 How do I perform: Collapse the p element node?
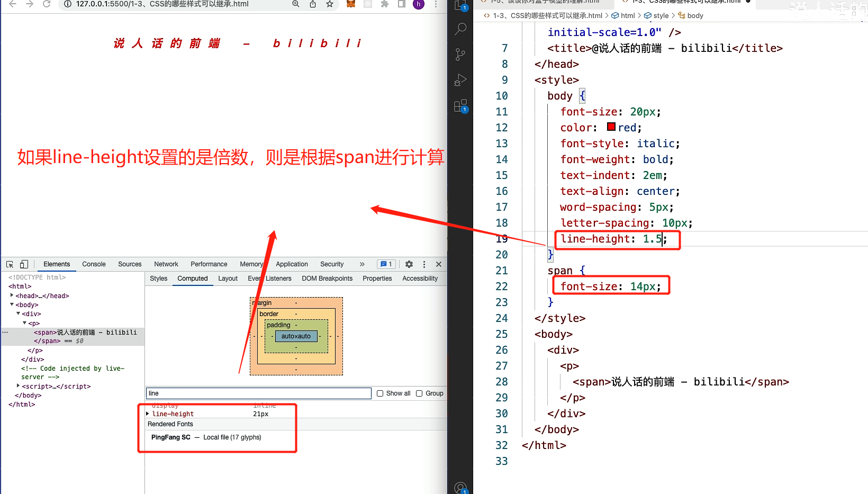click(x=24, y=323)
